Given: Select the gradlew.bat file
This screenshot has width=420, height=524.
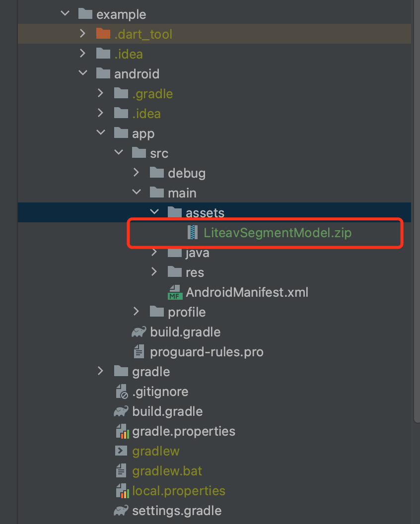Looking at the screenshot, I should pyautogui.click(x=167, y=471).
